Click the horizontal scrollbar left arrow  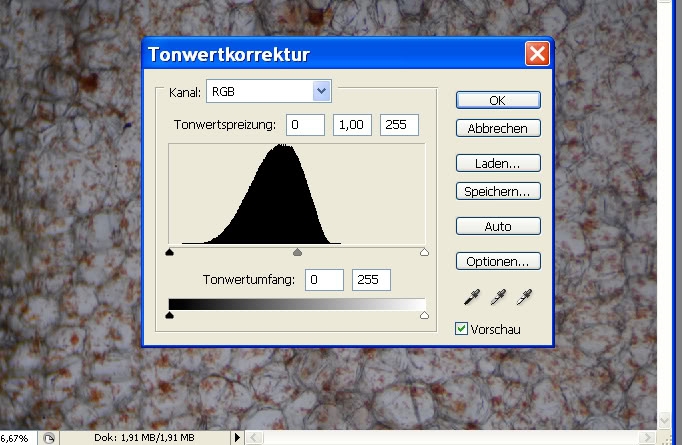[x=254, y=437]
